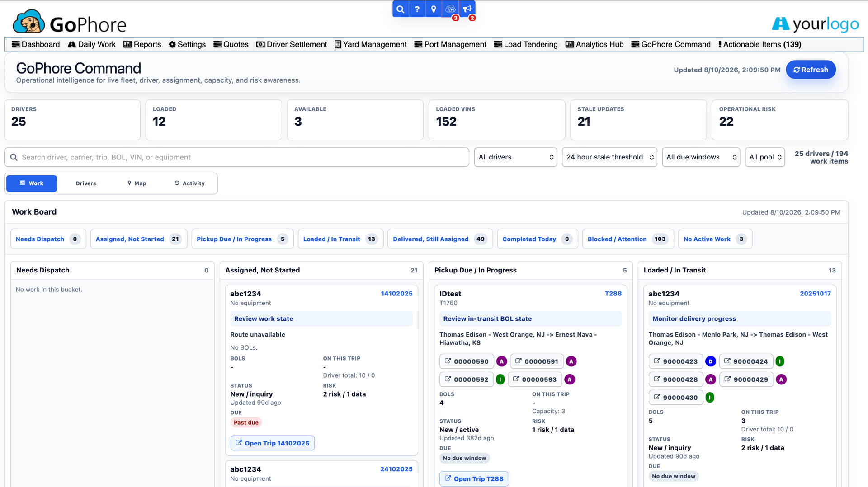Switch to the Drivers tab
This screenshot has height=487, width=868.
click(x=86, y=183)
